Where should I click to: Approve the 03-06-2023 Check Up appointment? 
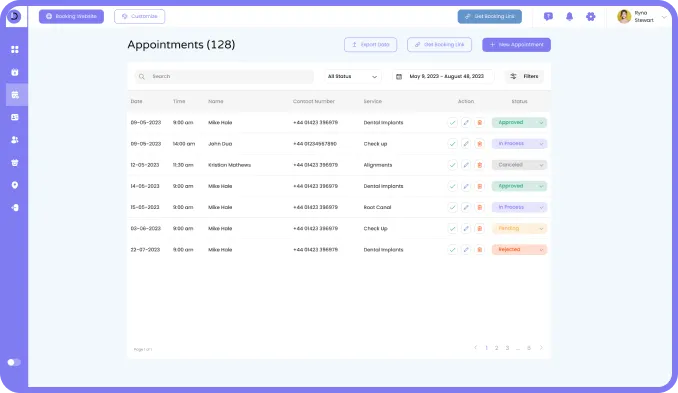click(x=452, y=228)
